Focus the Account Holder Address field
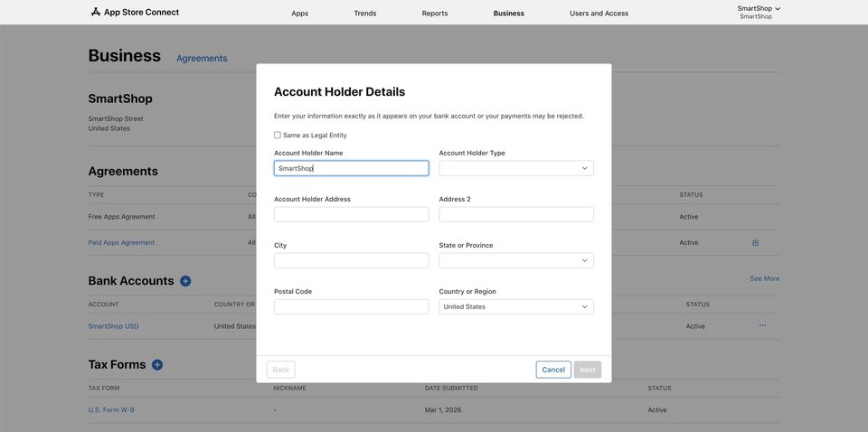 [x=351, y=214]
